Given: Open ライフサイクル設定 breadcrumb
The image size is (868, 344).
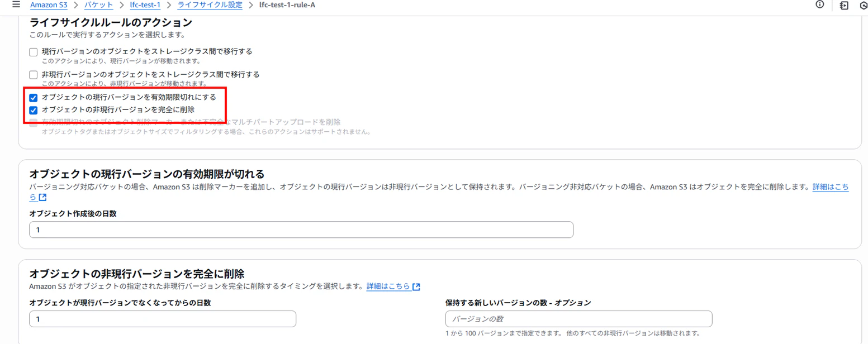Looking at the screenshot, I should click(x=210, y=5).
